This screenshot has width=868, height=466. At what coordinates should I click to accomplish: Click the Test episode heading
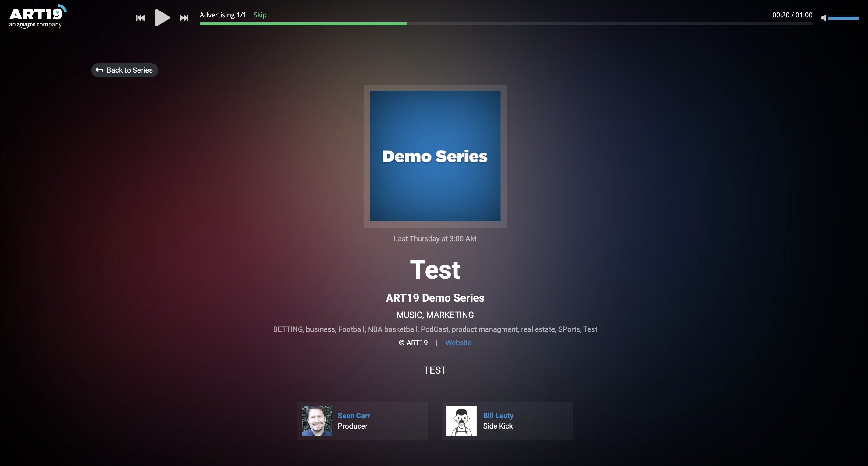point(435,270)
